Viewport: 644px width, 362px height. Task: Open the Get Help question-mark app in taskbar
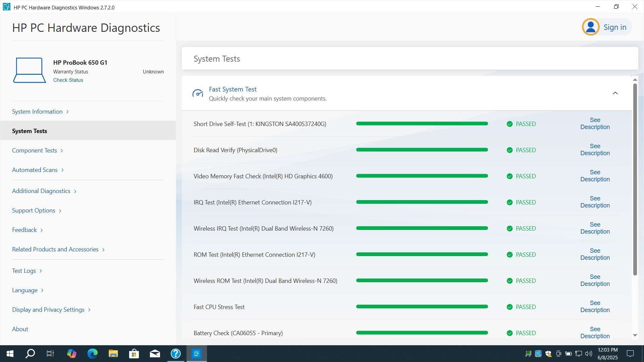tap(176, 354)
